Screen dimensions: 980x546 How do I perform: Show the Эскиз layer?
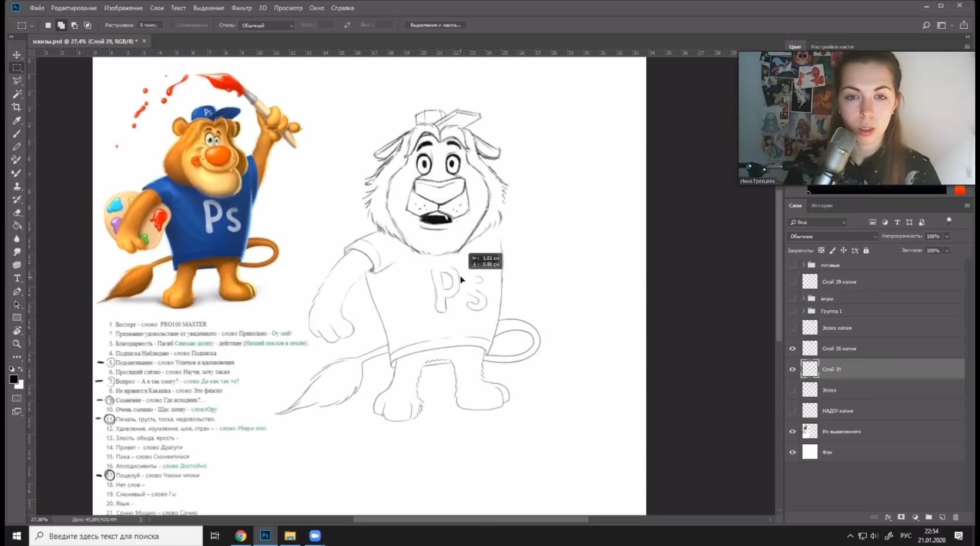tap(793, 390)
